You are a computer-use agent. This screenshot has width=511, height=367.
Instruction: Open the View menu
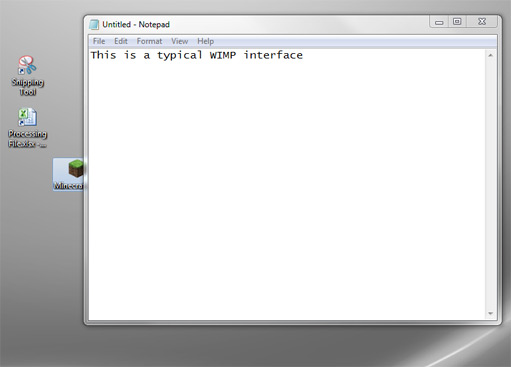(x=180, y=41)
